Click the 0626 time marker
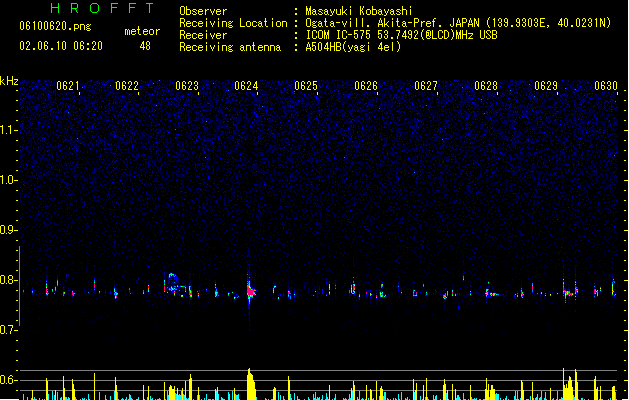 (x=366, y=86)
